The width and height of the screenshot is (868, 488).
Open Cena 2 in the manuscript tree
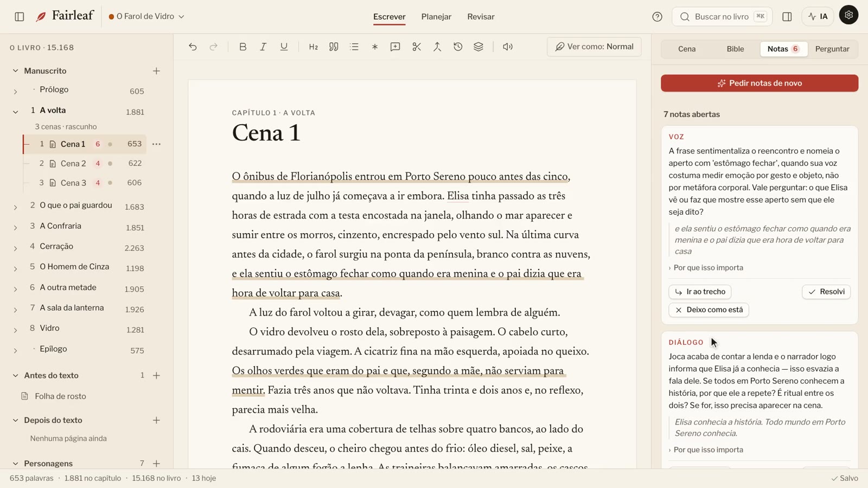(73, 164)
